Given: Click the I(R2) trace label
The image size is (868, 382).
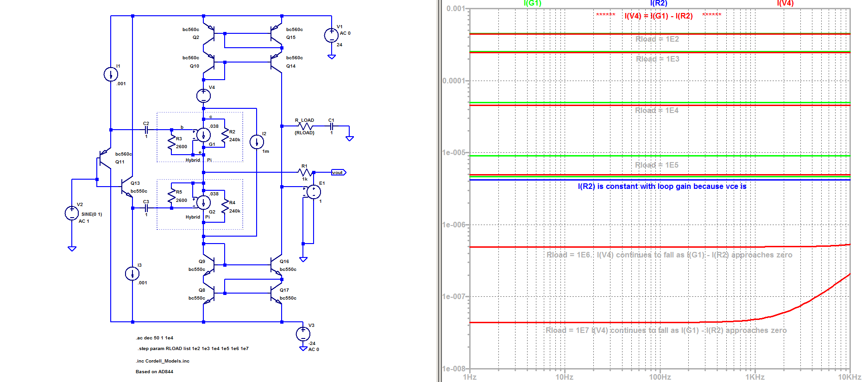Looking at the screenshot, I should (x=659, y=3).
